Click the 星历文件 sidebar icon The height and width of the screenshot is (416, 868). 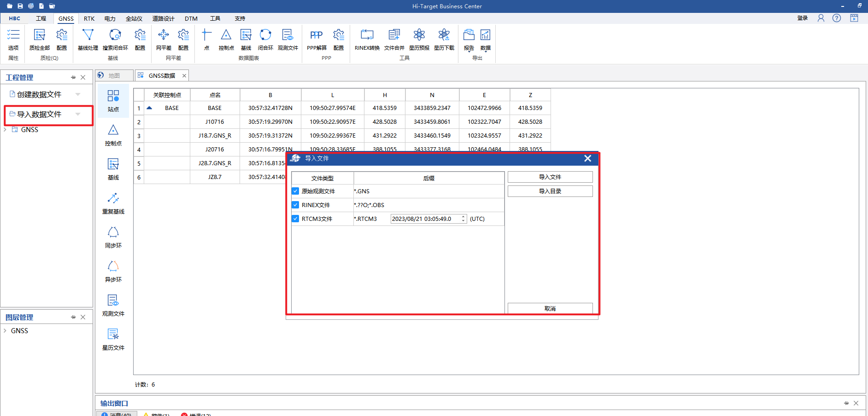113,340
